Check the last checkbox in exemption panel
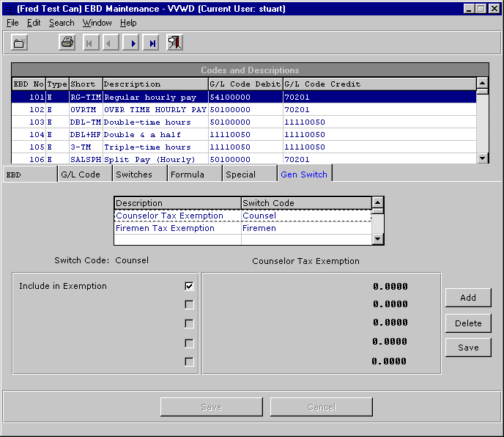Screen dimensions: 504x437 (189, 361)
